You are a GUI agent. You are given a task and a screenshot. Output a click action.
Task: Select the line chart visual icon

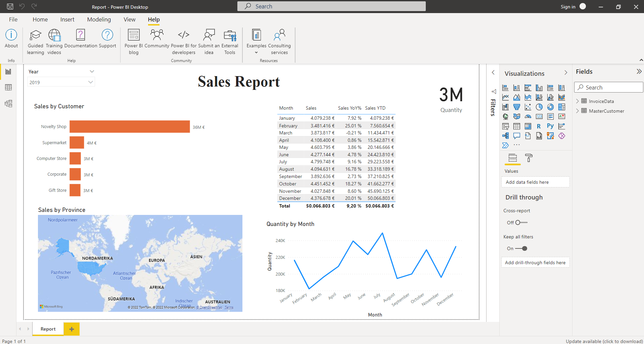click(x=505, y=98)
